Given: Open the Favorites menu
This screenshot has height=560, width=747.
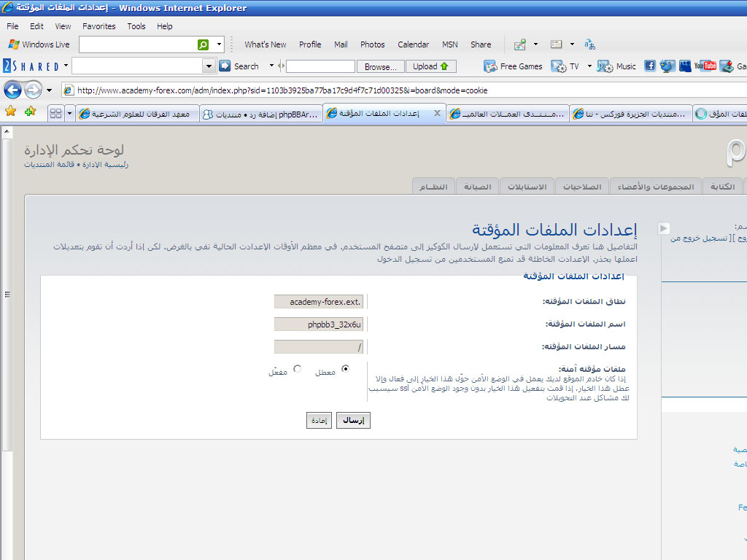Looking at the screenshot, I should 98,26.
